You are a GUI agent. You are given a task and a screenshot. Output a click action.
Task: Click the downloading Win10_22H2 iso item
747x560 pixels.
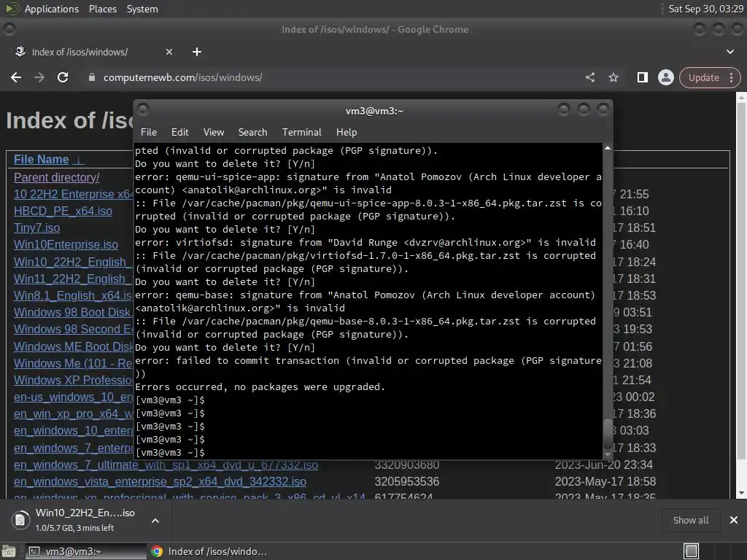coord(74,519)
